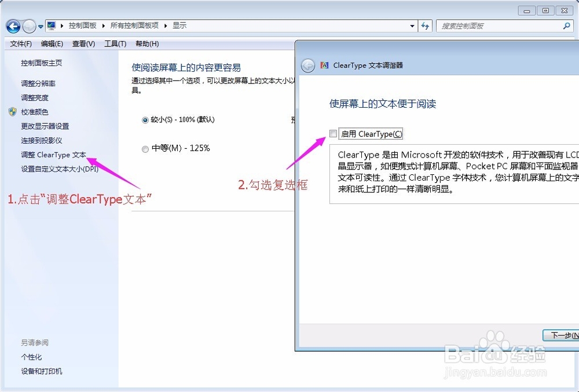Screen dimensions: 579x392
Task: Click the back arrow inside the ClearType dialog
Action: (308, 65)
